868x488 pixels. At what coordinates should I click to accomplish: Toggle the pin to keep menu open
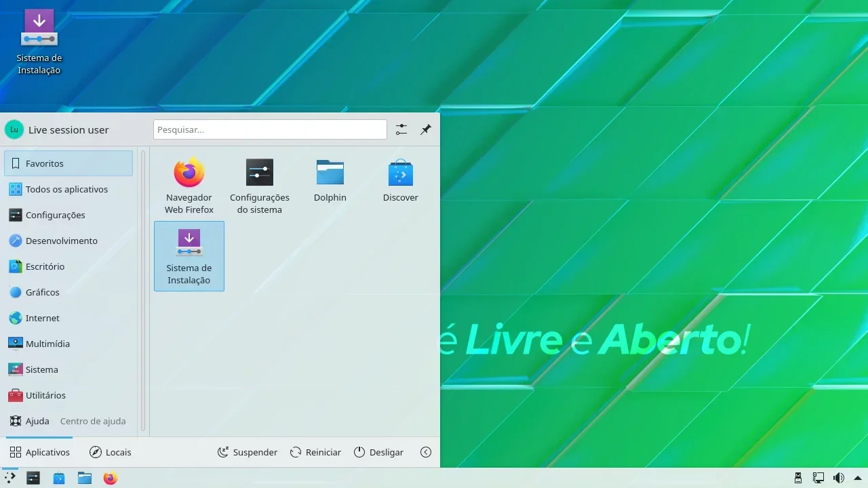pyautogui.click(x=426, y=129)
